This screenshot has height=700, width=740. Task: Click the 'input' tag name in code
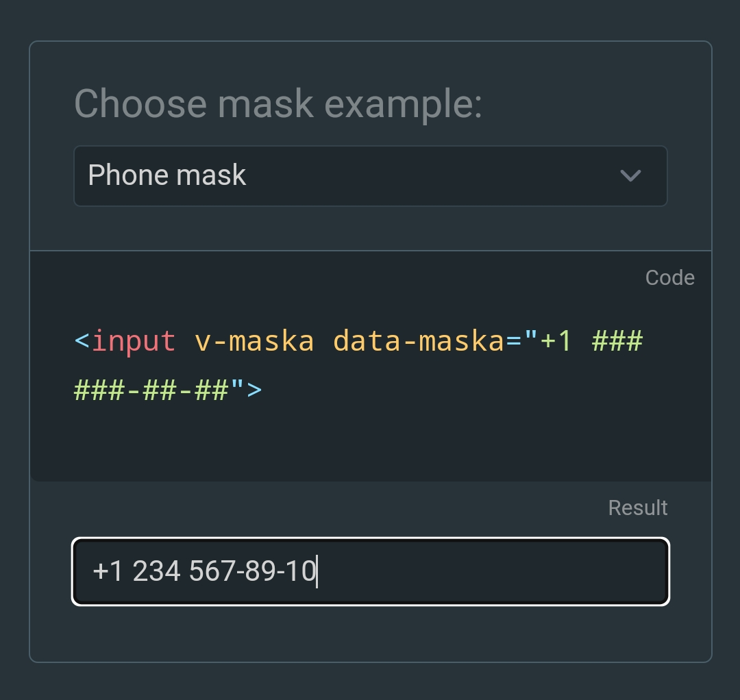134,341
